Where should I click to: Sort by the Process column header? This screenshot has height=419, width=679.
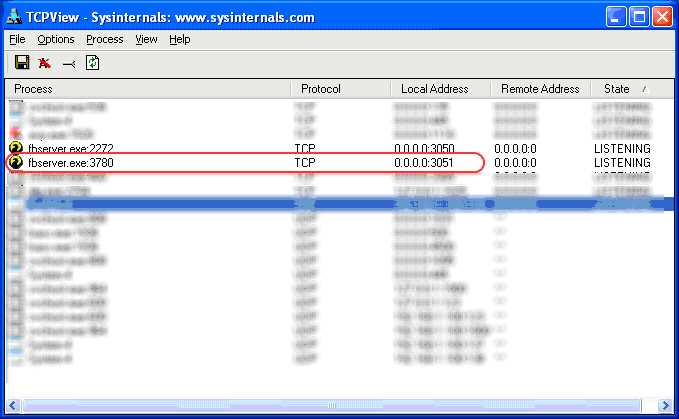pos(148,89)
